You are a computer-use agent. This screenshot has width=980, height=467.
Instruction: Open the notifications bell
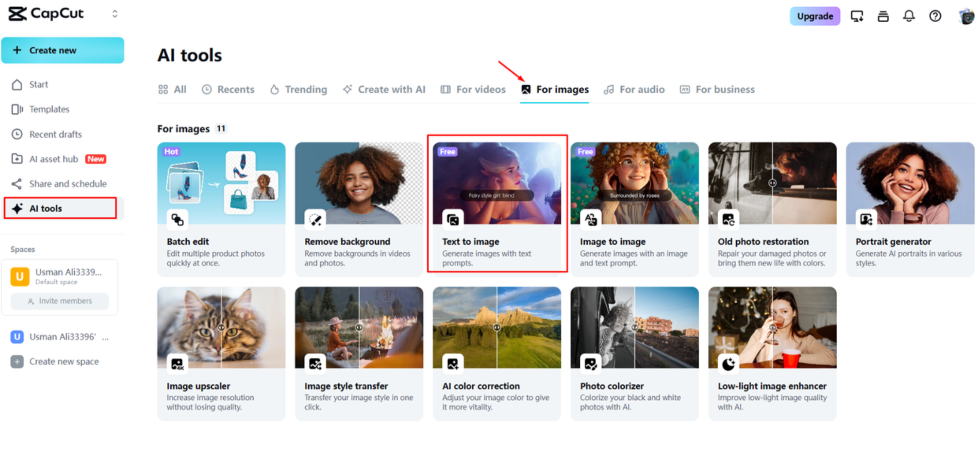tap(908, 16)
